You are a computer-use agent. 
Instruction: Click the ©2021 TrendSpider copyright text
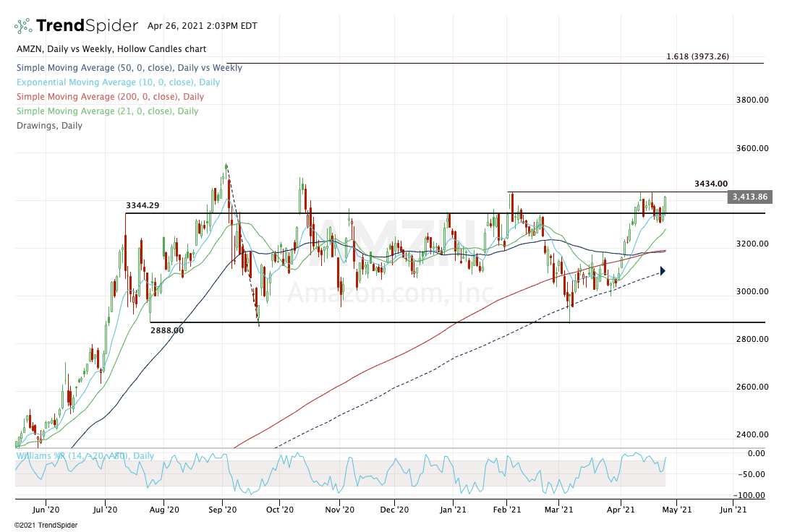click(x=46, y=525)
